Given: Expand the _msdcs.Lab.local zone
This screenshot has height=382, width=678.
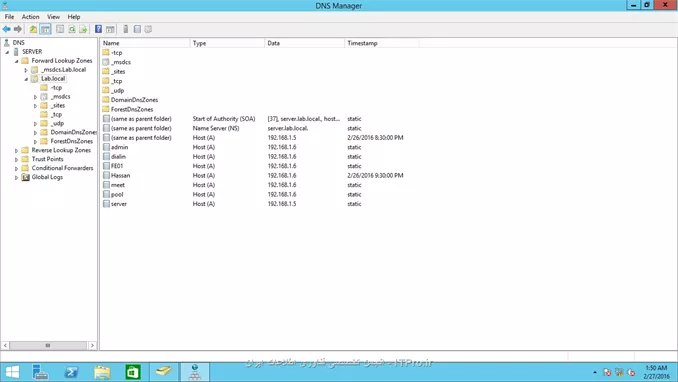Looking at the screenshot, I should [26, 70].
